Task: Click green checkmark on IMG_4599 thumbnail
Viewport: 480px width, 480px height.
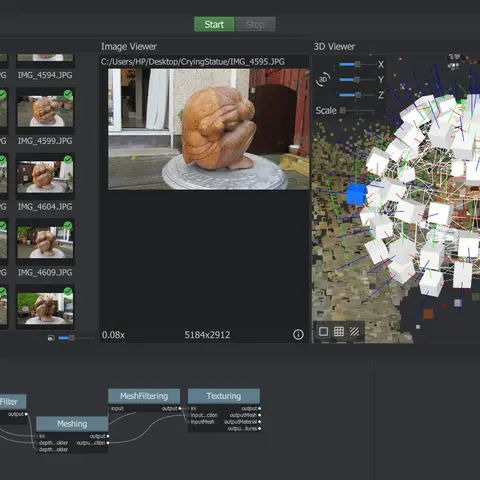Action: pos(68,94)
